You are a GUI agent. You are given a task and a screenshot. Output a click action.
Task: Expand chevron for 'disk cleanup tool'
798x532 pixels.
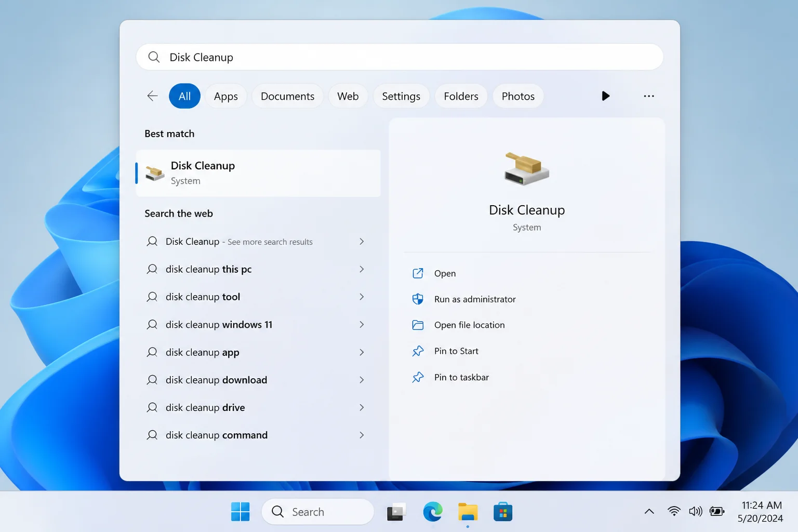click(x=362, y=297)
